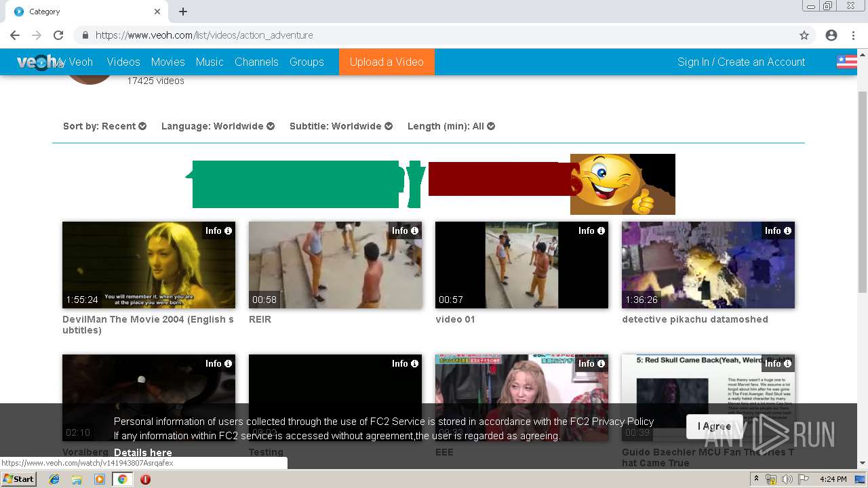Image resolution: width=868 pixels, height=488 pixels.
Task: Open Windows Explorer folder in taskbar
Action: [77, 479]
